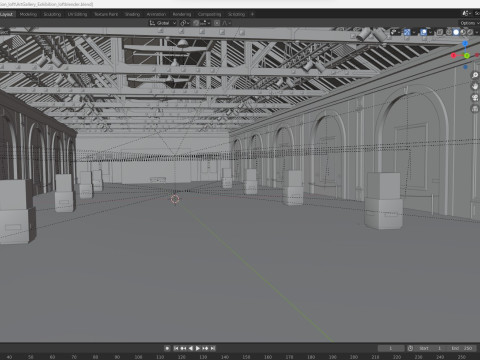Jump to previous keyframe
Image resolution: width=480 pixels, height=360 pixels.
click(183, 348)
